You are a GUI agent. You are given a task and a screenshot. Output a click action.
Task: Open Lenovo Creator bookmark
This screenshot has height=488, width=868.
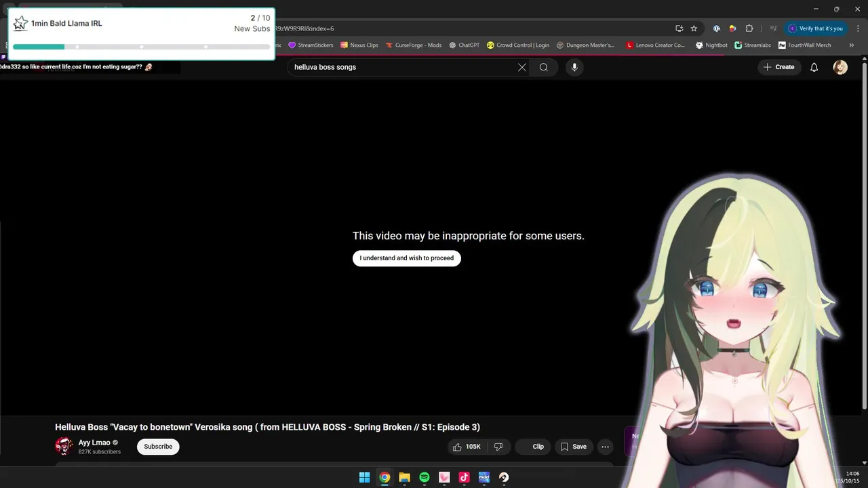pos(656,45)
